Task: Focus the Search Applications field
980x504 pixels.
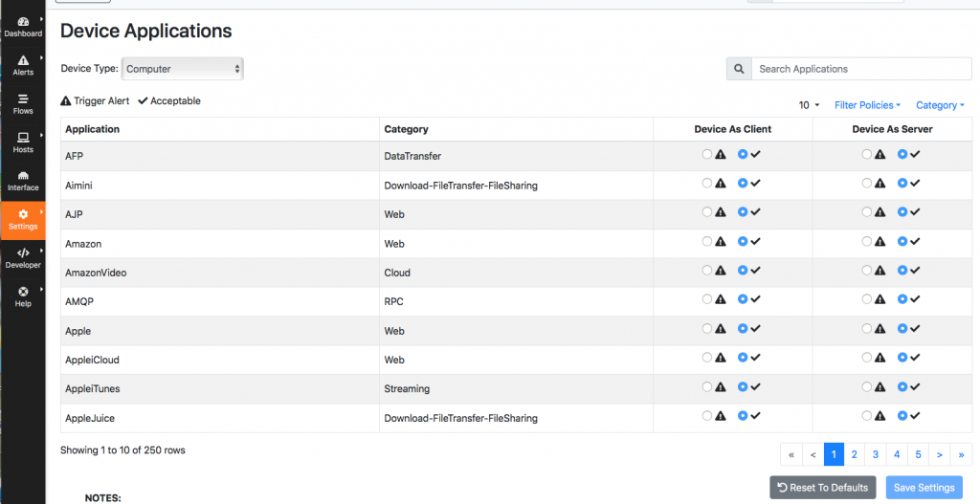Action: (x=862, y=69)
